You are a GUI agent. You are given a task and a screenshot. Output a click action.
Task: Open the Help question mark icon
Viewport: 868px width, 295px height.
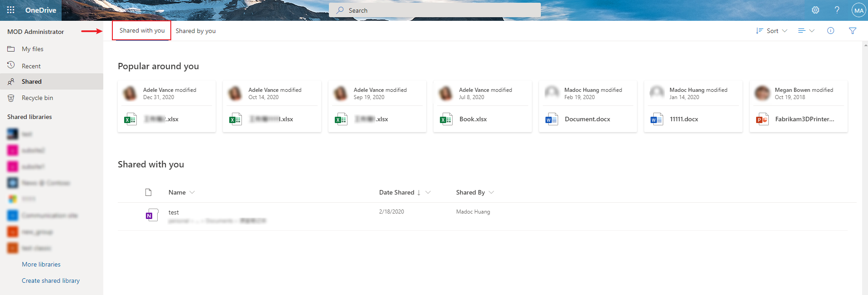tap(837, 10)
